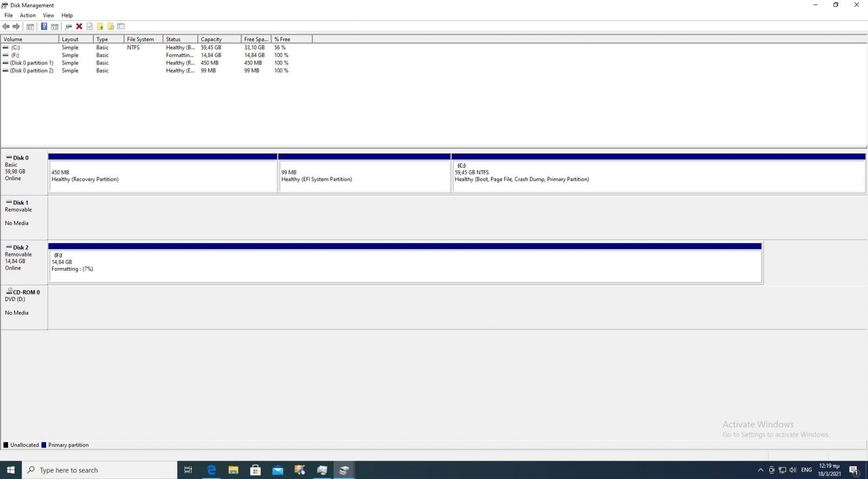
Task: Click the Show/Hide Console Tree toolbar icon
Action: pyautogui.click(x=30, y=27)
